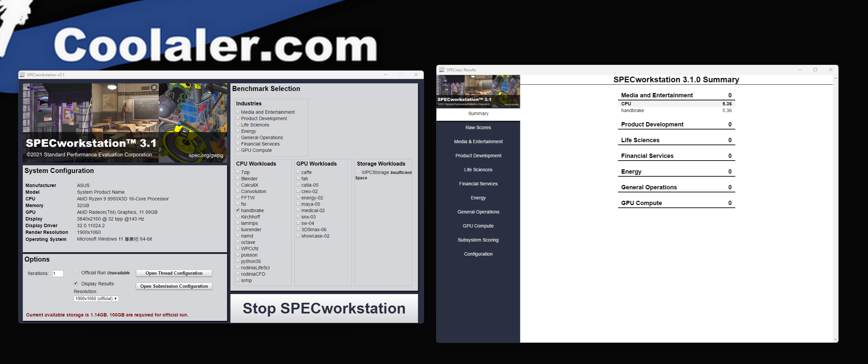Select the GPU Compute results tab
The height and width of the screenshot is (364, 868).
click(478, 226)
